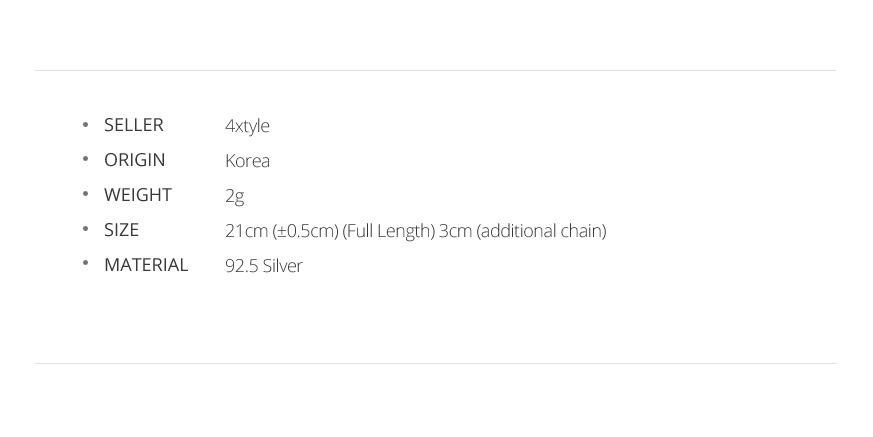Click the bullet beside SIZE
This screenshot has width=873, height=437.
[x=85, y=229]
